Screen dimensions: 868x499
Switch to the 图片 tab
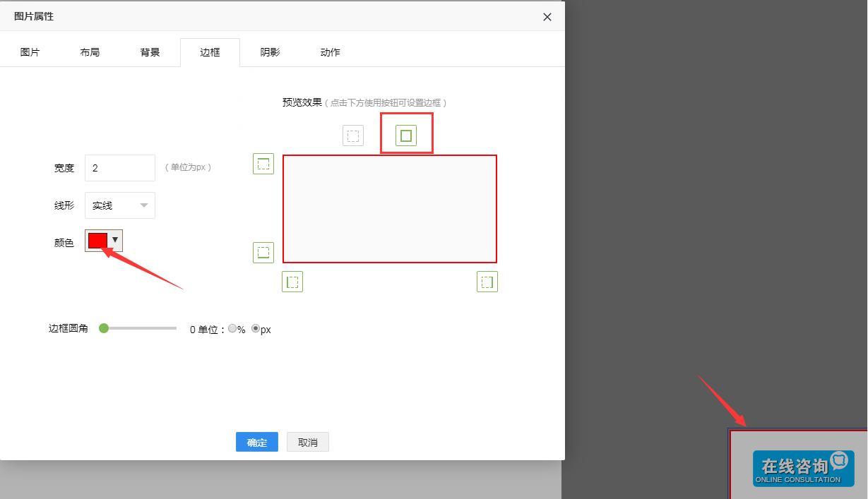point(30,52)
